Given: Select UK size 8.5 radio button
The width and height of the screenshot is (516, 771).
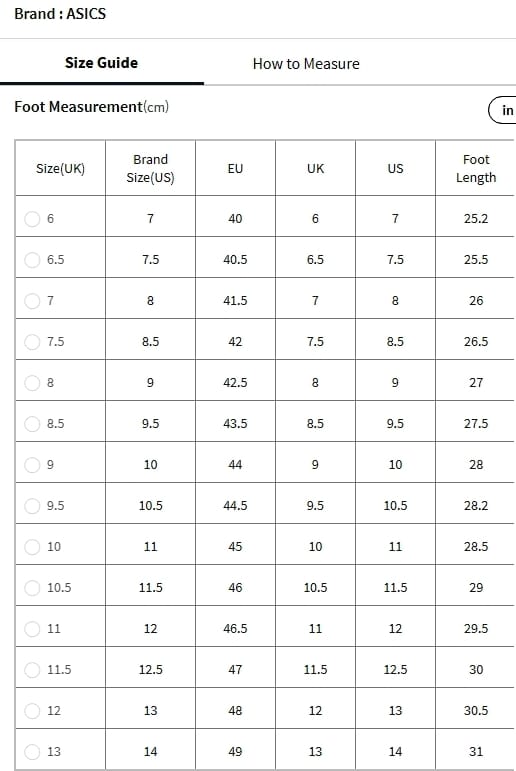Looking at the screenshot, I should click(x=32, y=423).
